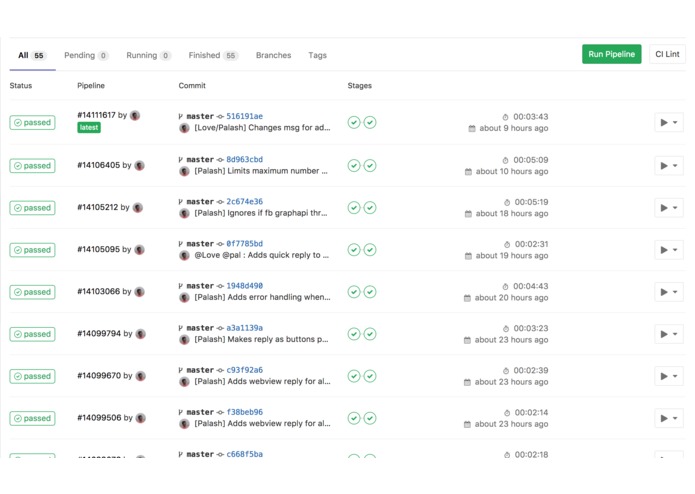Screen dimensions: 695x494
Task: Switch to the All pipelines tab
Action: point(32,55)
